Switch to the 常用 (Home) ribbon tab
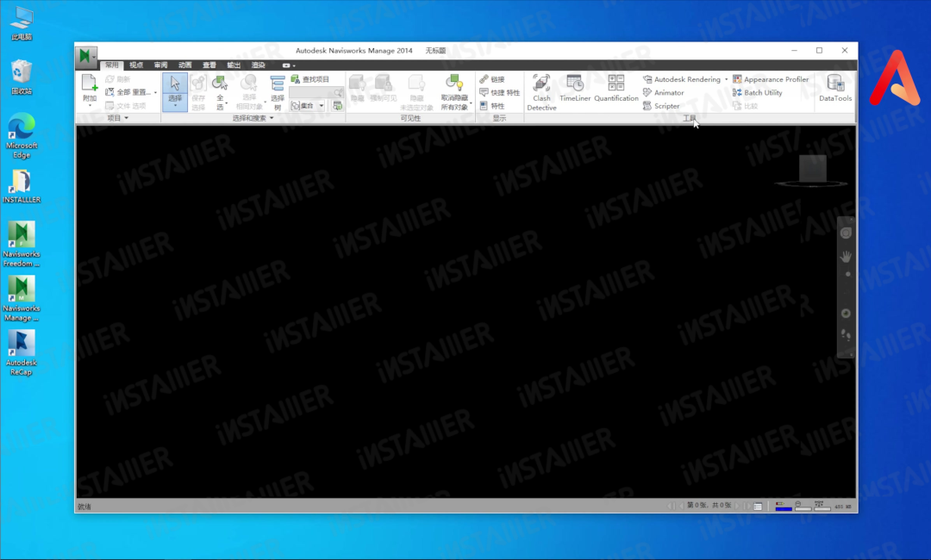931x560 pixels. (111, 65)
